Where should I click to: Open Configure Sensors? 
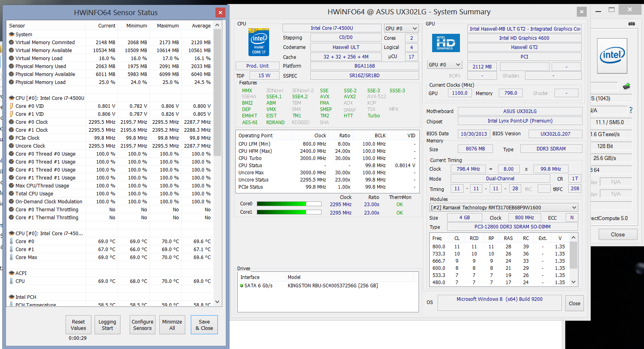[x=142, y=325]
